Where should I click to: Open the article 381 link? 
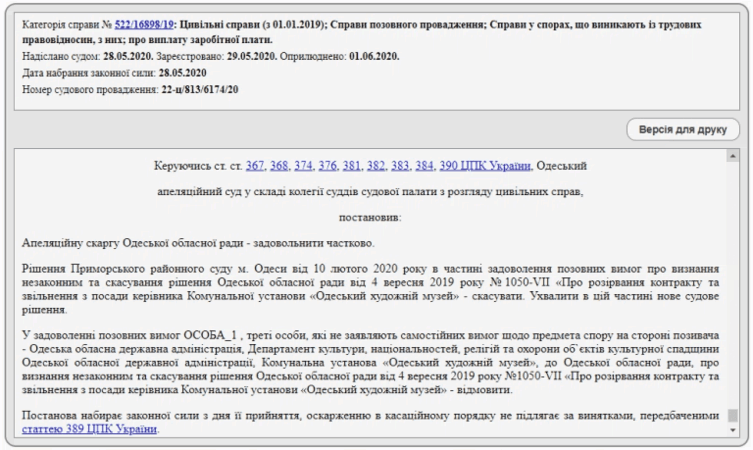[353, 165]
